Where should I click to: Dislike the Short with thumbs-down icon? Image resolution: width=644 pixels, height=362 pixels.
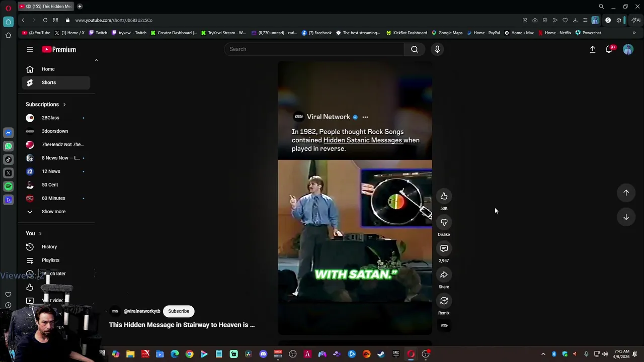tap(444, 222)
